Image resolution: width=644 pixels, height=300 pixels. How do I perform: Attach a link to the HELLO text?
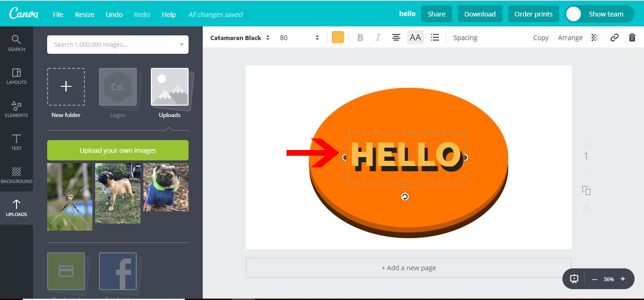tap(614, 37)
